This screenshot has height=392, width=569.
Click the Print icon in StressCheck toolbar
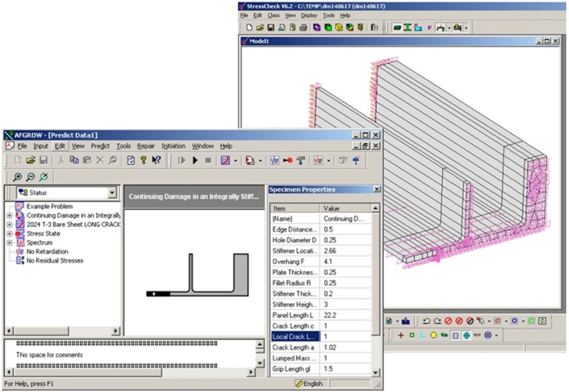coord(303,28)
